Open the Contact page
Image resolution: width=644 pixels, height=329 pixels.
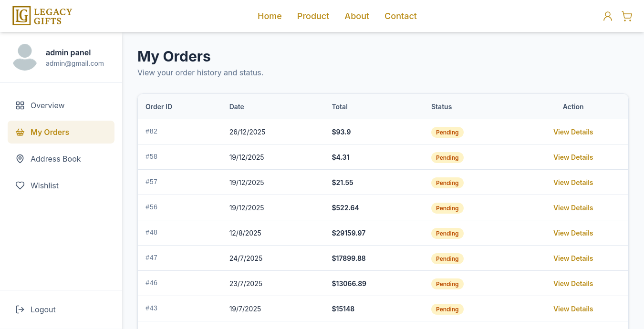pos(401,16)
